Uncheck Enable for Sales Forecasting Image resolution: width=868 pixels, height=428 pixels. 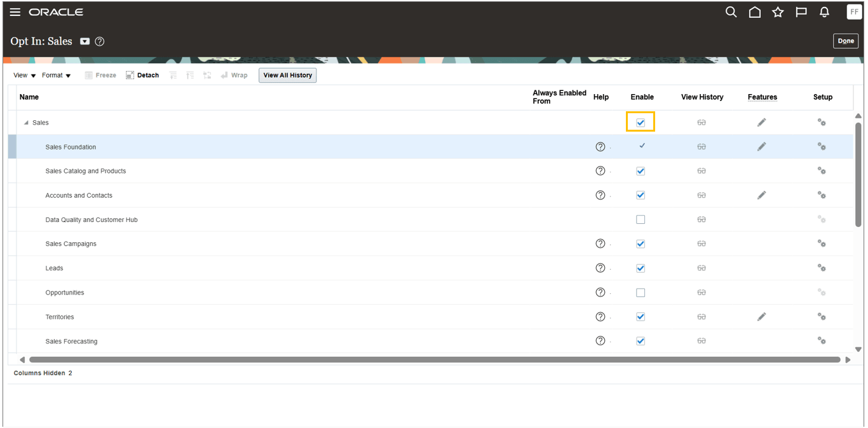641,341
